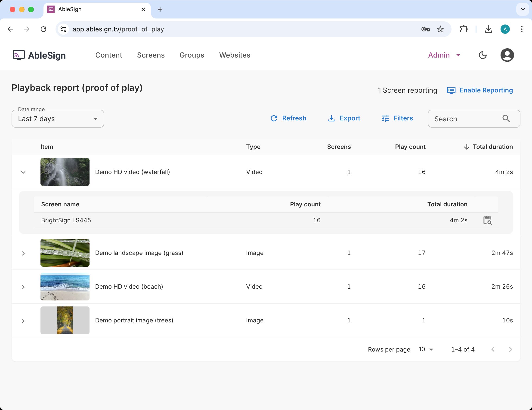This screenshot has height=410, width=532.
Task: Open browser downloads icon
Action: click(488, 29)
